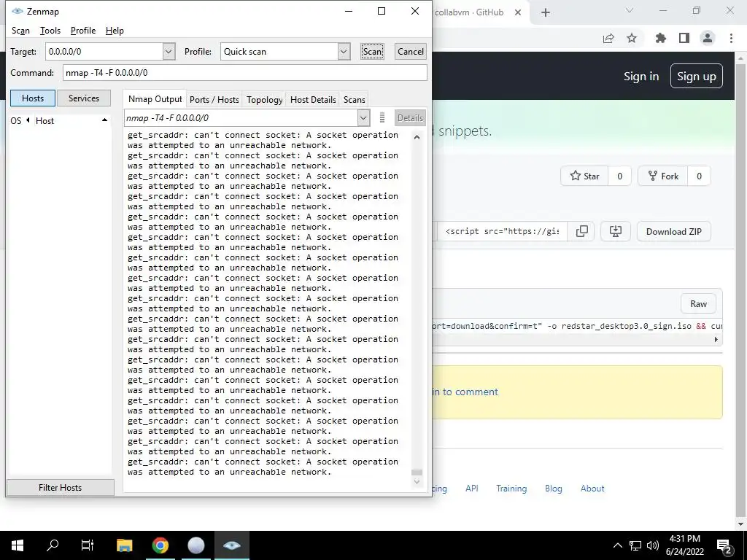747x560 pixels.
Task: Expand the nmap command output dropdown arrow
Action: pyautogui.click(x=363, y=117)
